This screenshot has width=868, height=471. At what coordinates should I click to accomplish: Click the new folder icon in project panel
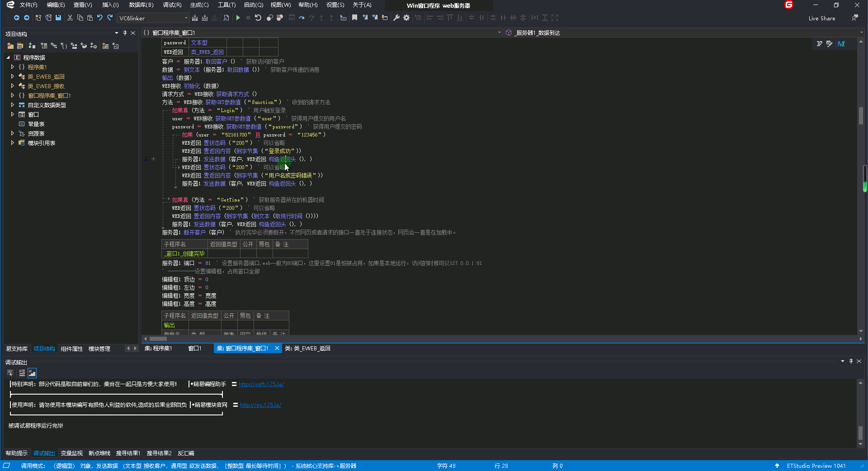click(10, 46)
